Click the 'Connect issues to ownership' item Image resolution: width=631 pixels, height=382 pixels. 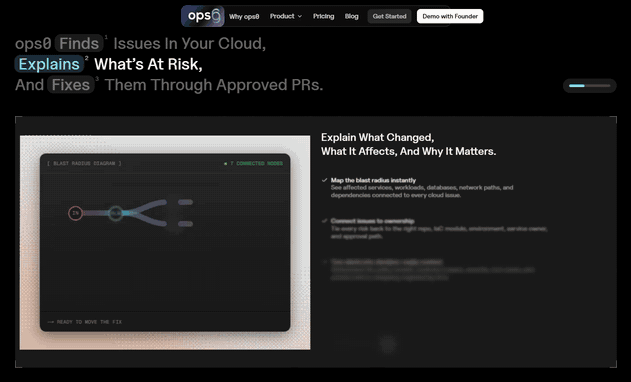click(x=372, y=221)
